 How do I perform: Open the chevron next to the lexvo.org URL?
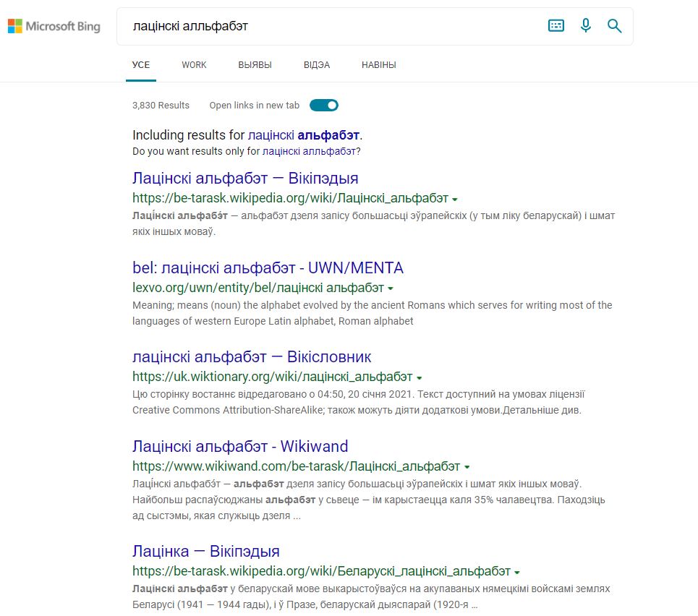point(390,287)
